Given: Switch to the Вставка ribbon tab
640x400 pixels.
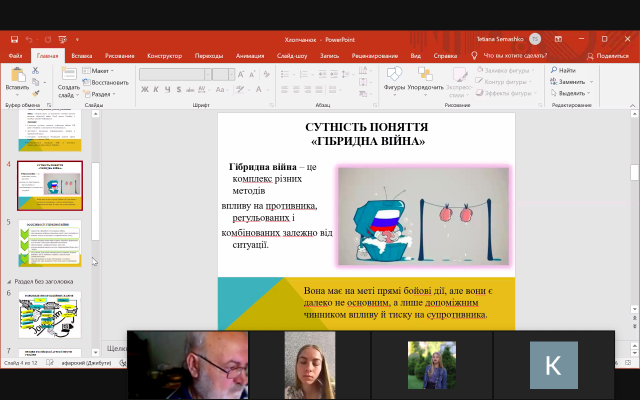Looking at the screenshot, I should coord(82,56).
